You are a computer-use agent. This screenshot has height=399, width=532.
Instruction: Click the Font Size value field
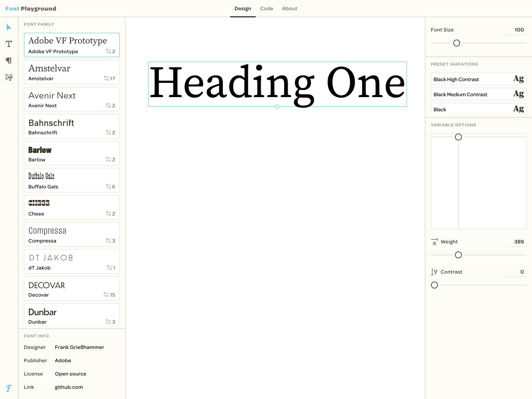point(514,30)
